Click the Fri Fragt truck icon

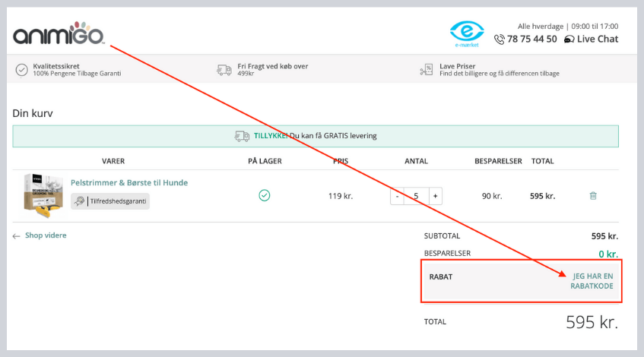pos(224,70)
